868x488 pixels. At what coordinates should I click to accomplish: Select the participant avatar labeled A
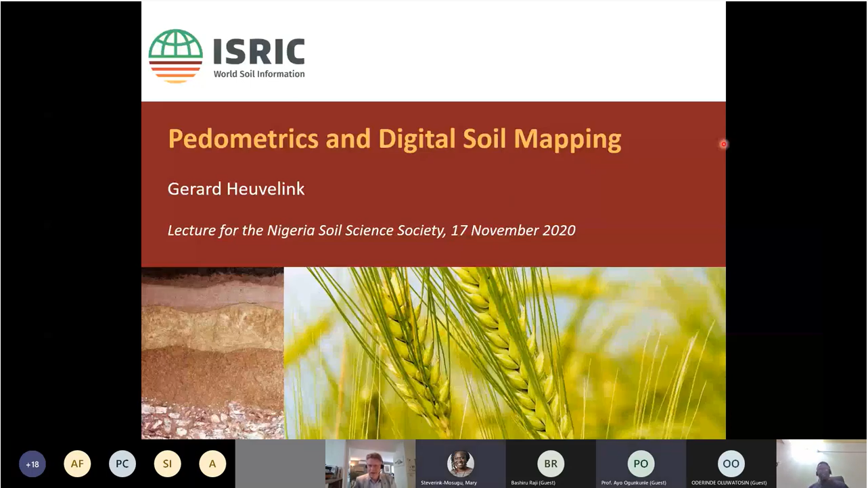pos(212,464)
